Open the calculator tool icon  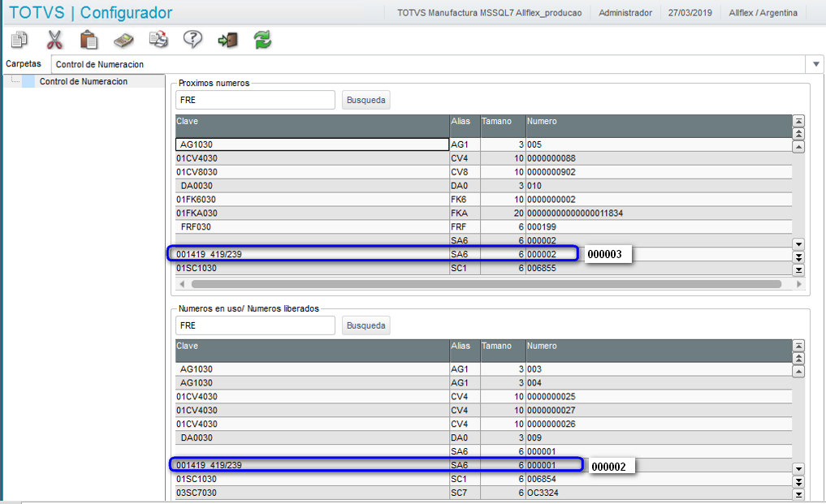[123, 40]
